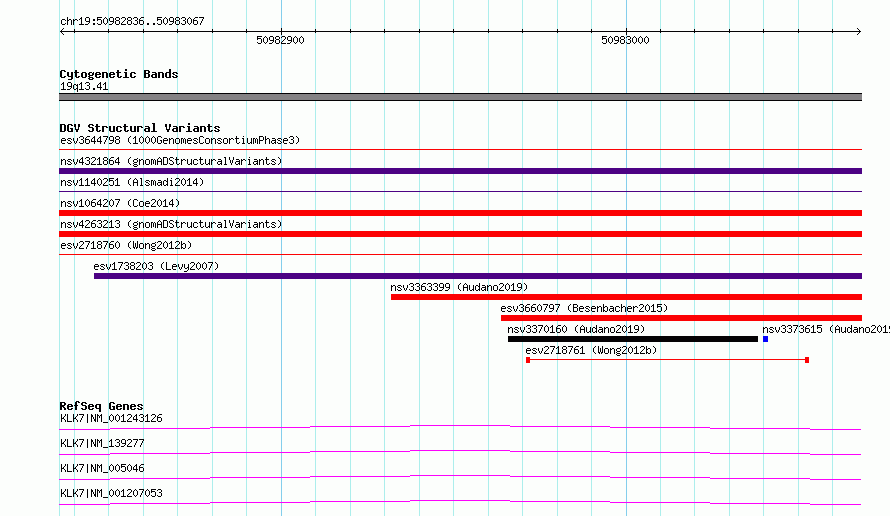Click purple bar of nsv4321864
Screen dimensions: 890x516
tap(460, 171)
